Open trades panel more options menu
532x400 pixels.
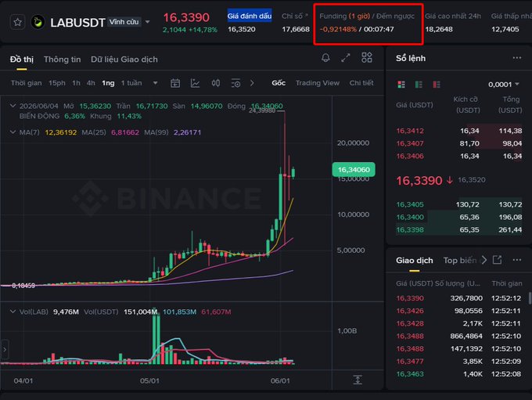pos(516,260)
